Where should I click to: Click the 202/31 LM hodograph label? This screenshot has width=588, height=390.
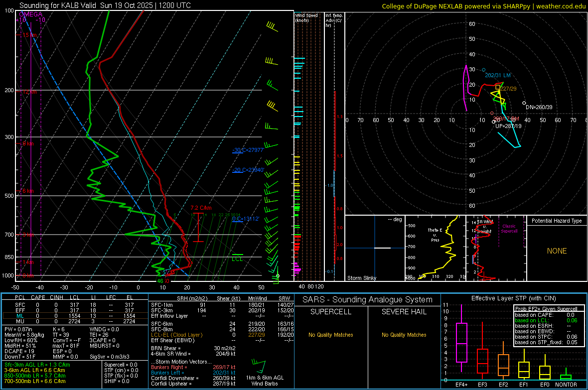click(498, 75)
